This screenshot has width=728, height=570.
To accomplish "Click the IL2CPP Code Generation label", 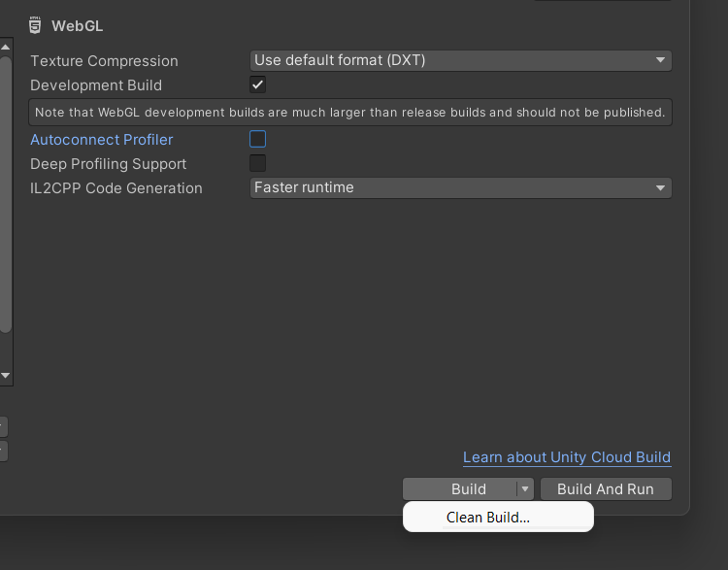I will click(x=116, y=188).
